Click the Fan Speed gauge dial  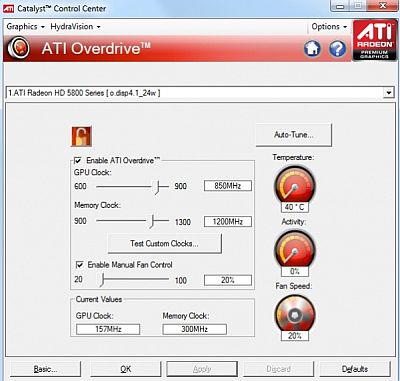295,314
